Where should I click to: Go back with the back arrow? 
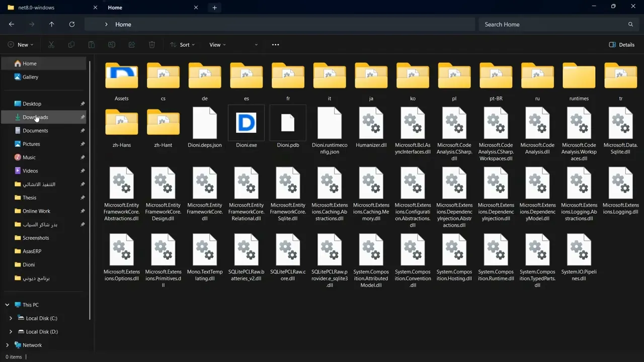[12, 24]
